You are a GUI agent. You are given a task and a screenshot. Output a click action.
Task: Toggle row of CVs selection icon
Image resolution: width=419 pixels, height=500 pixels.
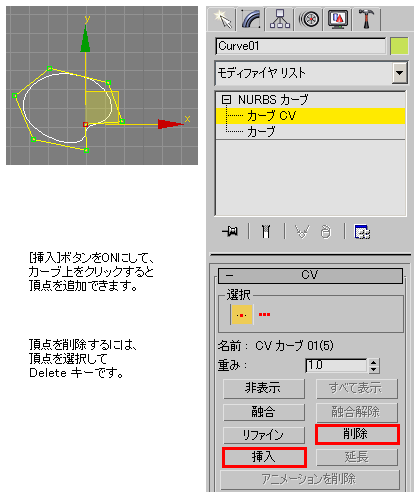(x=264, y=314)
